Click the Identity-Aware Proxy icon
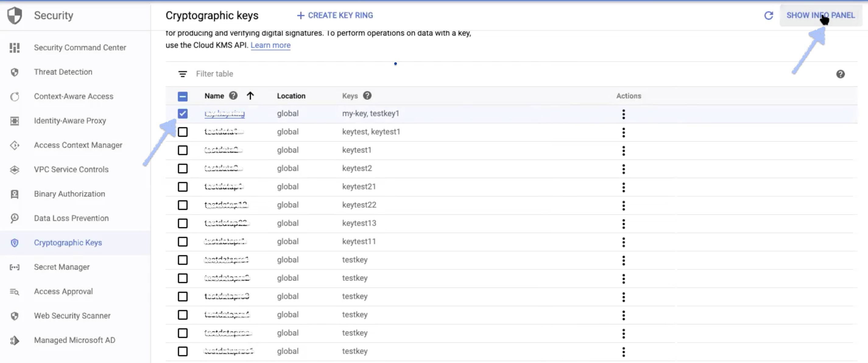The width and height of the screenshot is (868, 363). 15,121
